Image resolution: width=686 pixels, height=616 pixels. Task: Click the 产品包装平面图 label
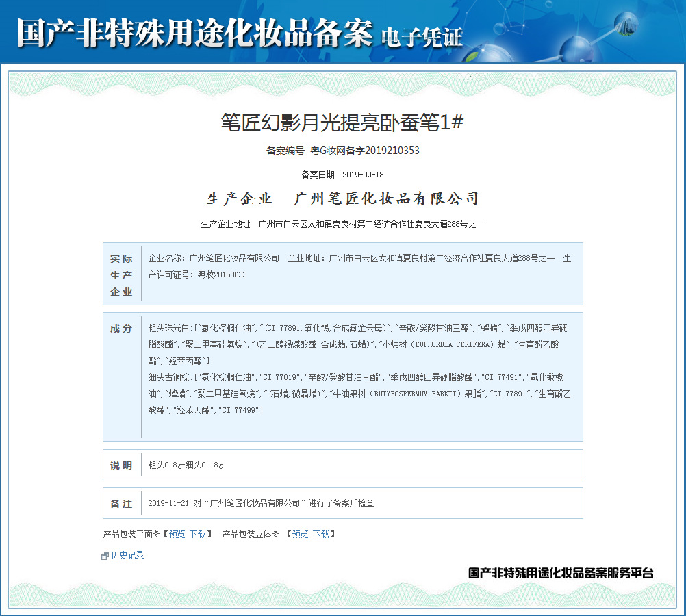(131, 534)
